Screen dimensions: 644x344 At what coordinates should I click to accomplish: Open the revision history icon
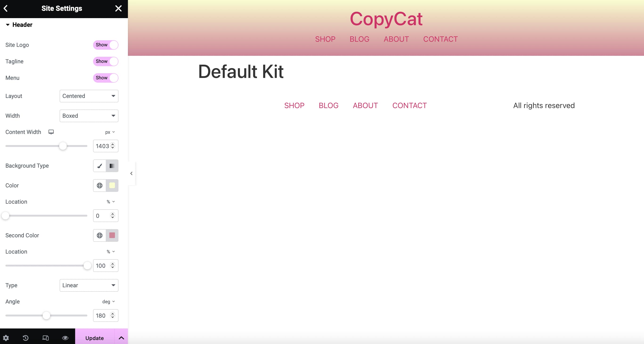click(x=26, y=338)
